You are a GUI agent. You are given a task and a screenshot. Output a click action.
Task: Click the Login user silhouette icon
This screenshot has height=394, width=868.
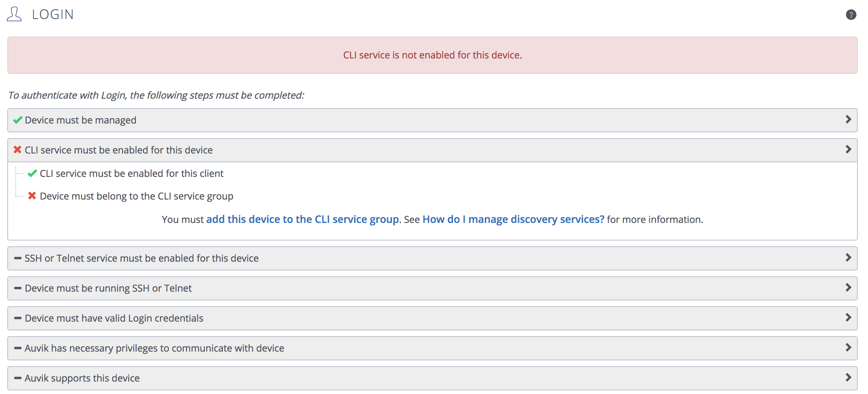click(14, 14)
